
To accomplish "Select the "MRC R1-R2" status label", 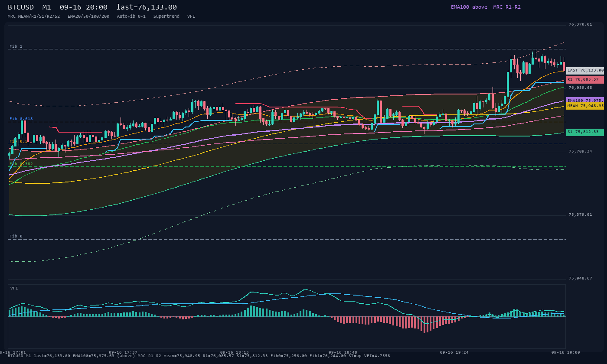I will click(x=507, y=7).
